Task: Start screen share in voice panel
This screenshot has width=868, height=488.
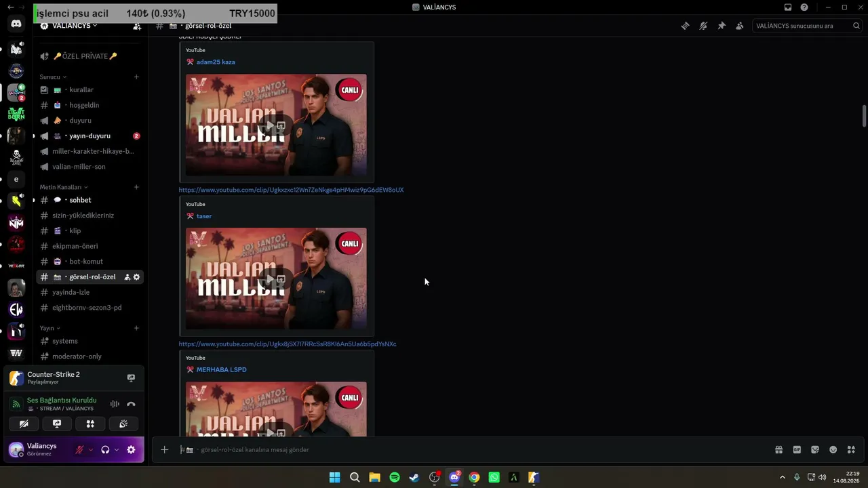Action: click(x=57, y=424)
